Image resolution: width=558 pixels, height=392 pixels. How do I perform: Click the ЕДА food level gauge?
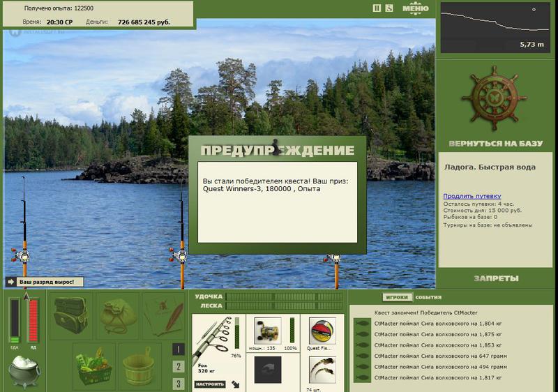(15, 321)
